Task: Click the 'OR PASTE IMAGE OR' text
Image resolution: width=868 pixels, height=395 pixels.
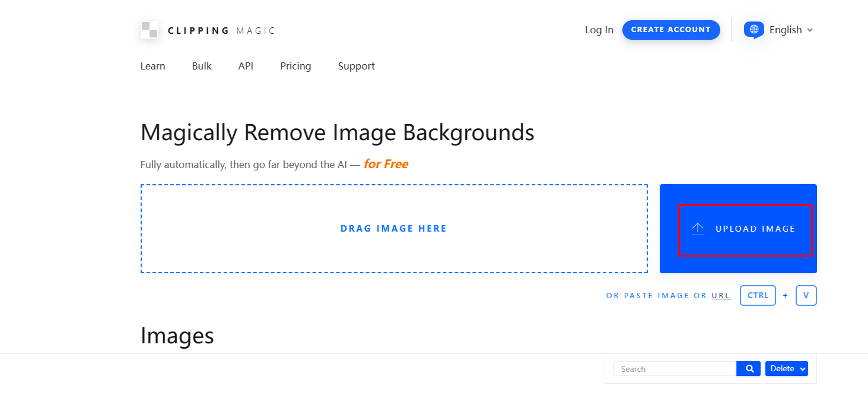Action: point(657,296)
